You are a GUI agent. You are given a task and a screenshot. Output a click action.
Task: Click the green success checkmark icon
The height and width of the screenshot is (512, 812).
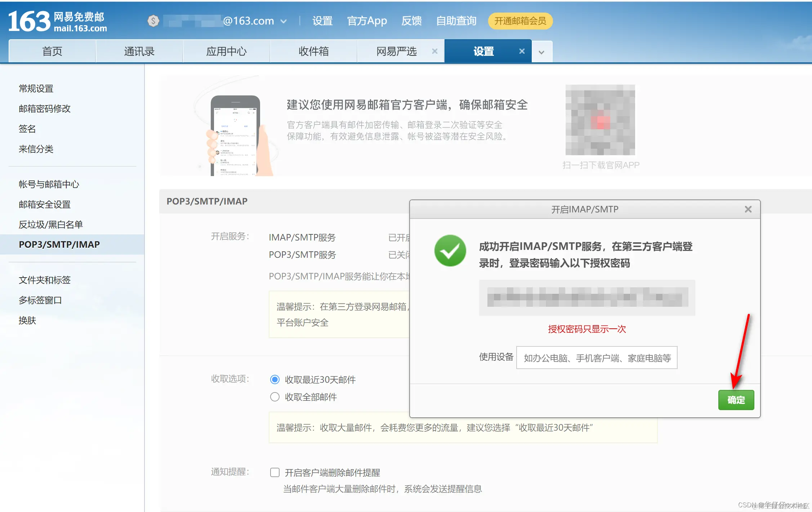450,251
